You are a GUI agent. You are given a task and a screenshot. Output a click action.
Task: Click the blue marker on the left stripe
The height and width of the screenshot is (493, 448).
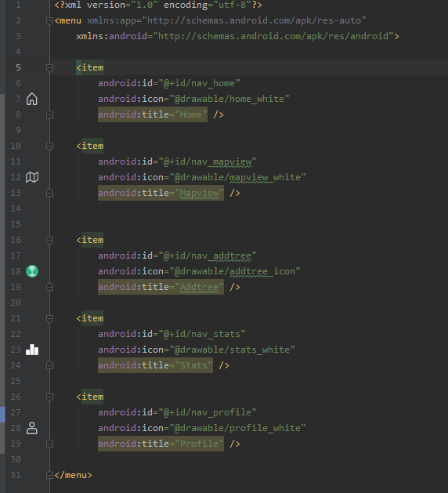point(2,415)
